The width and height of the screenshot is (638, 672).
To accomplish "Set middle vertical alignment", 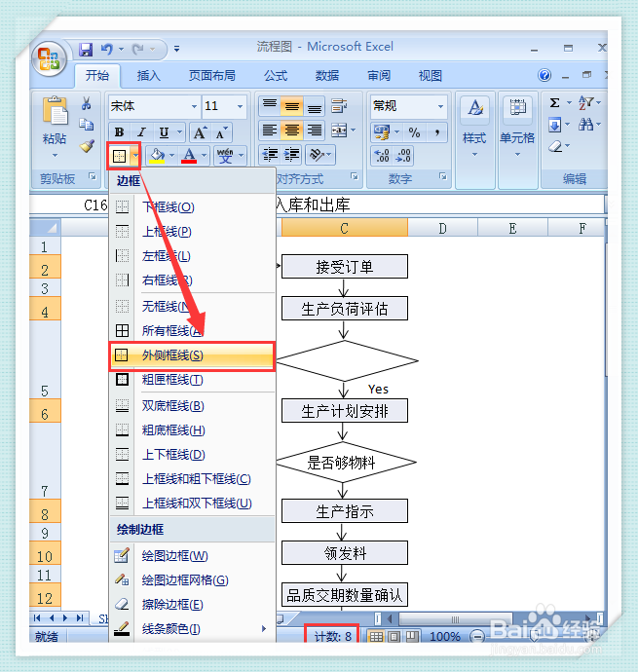I will point(292,106).
